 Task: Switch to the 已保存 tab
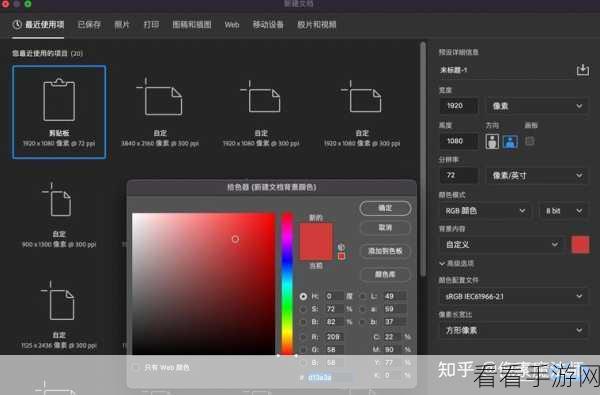click(x=89, y=25)
